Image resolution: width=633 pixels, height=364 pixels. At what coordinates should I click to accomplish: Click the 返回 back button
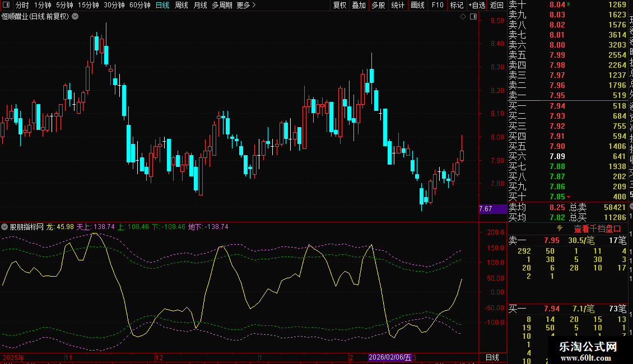click(x=497, y=5)
